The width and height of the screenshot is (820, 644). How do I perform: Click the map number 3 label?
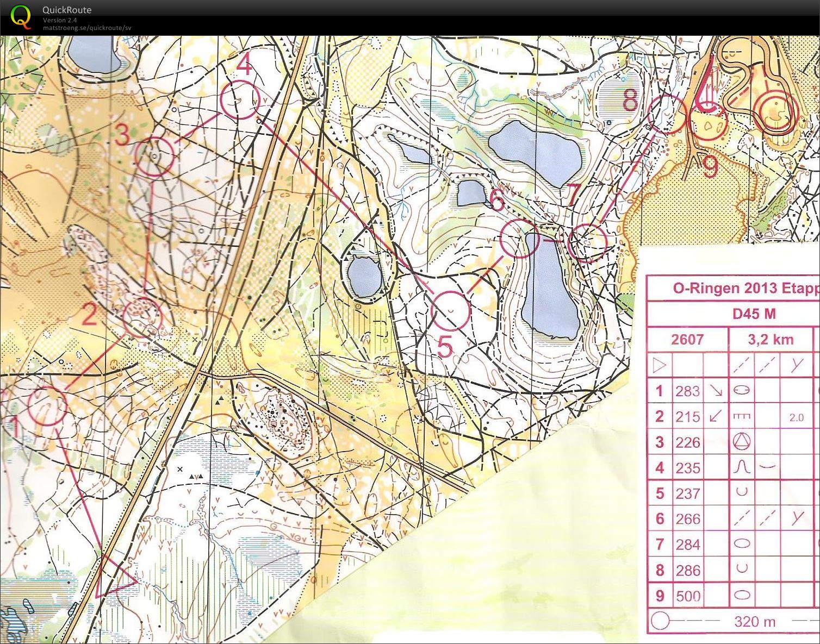pos(123,135)
